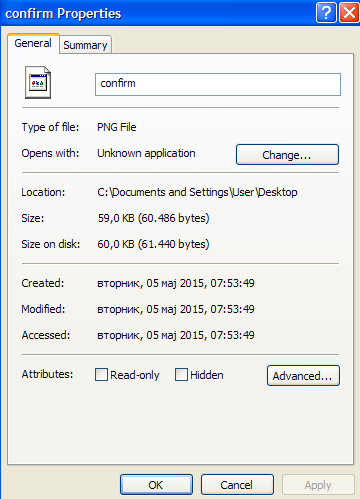Screen dimensions: 360x499
Task: Click the Desktop location path text
Action: coord(197,192)
